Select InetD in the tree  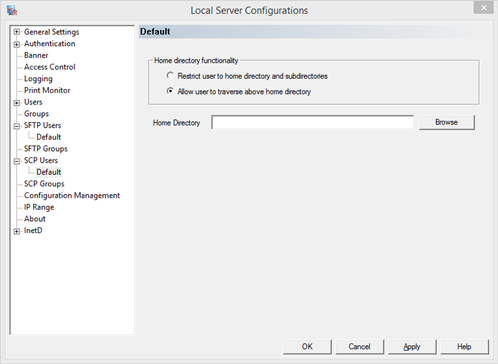click(x=33, y=230)
